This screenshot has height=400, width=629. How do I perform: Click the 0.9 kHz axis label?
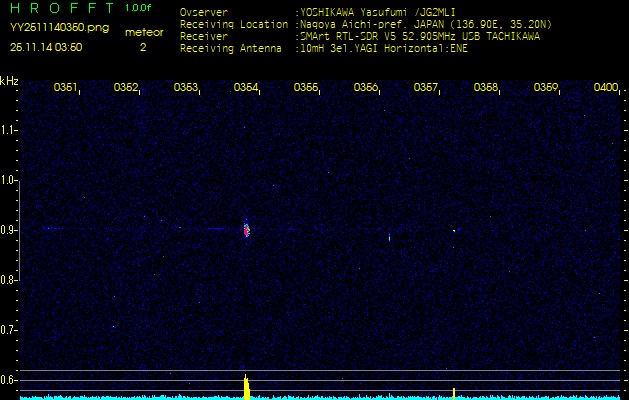[7, 230]
